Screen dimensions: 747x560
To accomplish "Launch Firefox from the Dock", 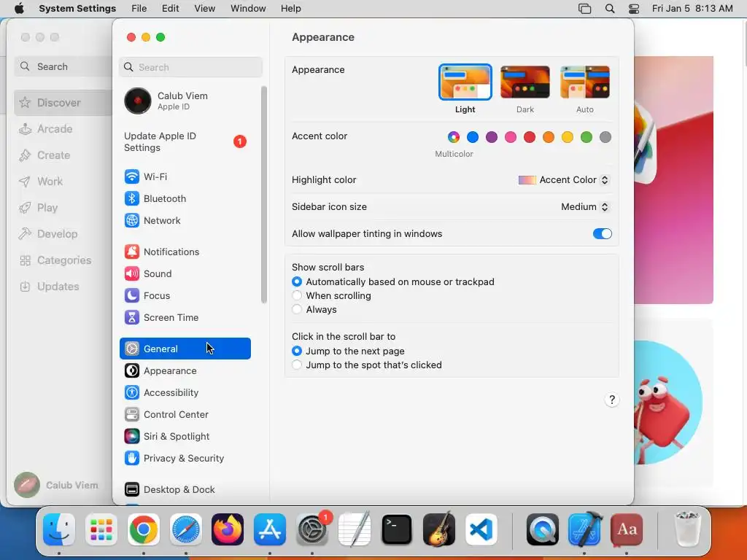I will coord(228,529).
